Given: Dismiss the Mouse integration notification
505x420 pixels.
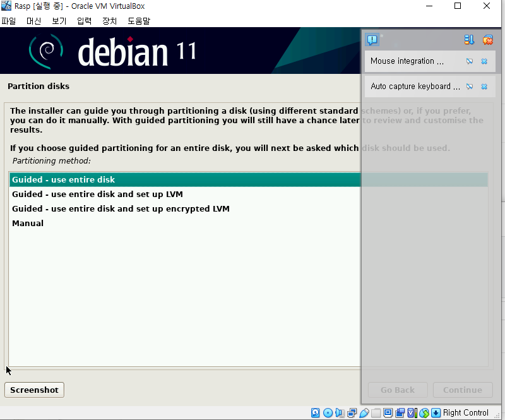Looking at the screenshot, I should coord(484,61).
